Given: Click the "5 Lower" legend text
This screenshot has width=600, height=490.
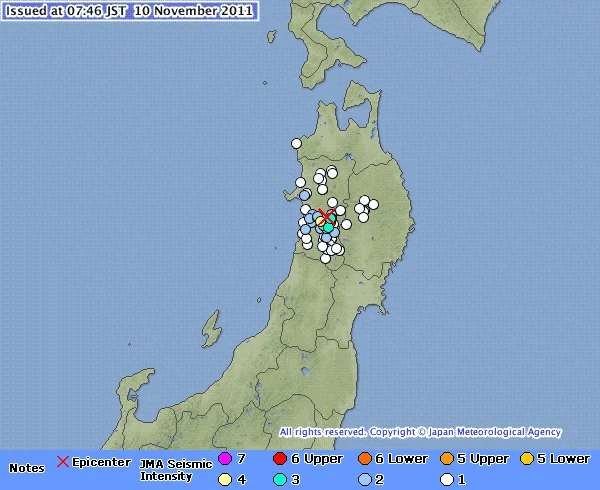Looking at the screenshot, I should pos(564,459).
